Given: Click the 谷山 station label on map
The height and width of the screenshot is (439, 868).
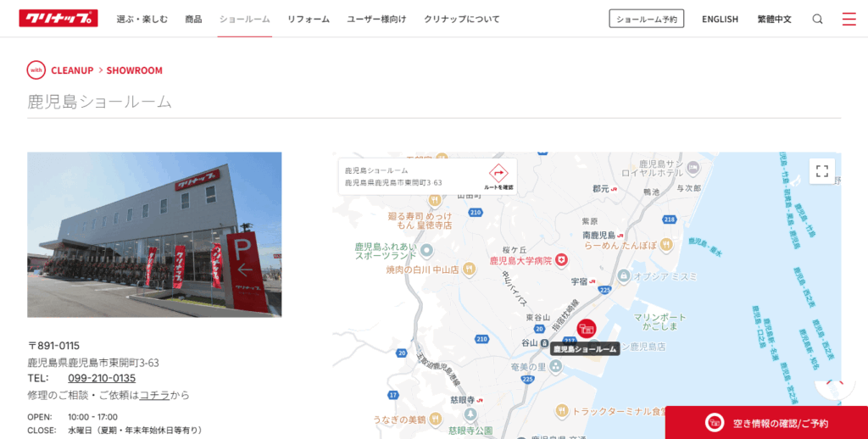Looking at the screenshot, I should coord(529,343).
